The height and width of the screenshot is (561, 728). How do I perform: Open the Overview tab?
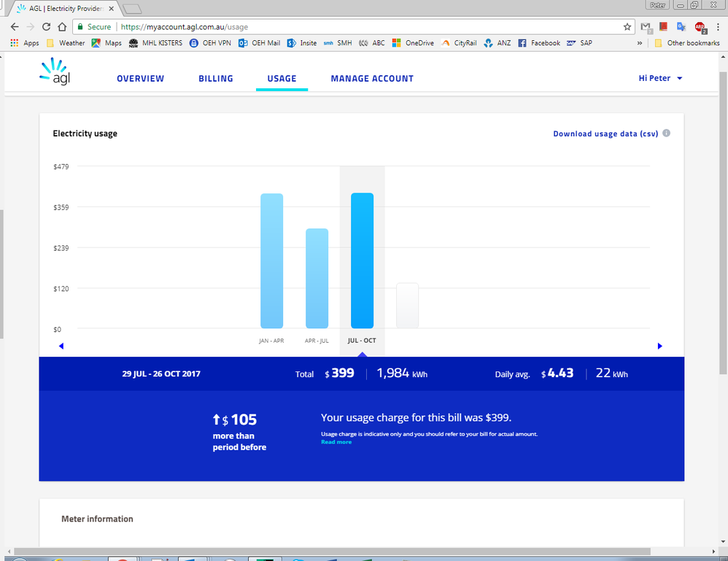[x=140, y=78]
